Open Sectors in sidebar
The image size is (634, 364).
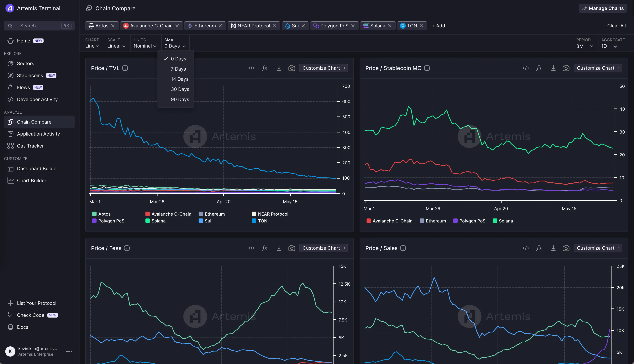(x=39, y=64)
